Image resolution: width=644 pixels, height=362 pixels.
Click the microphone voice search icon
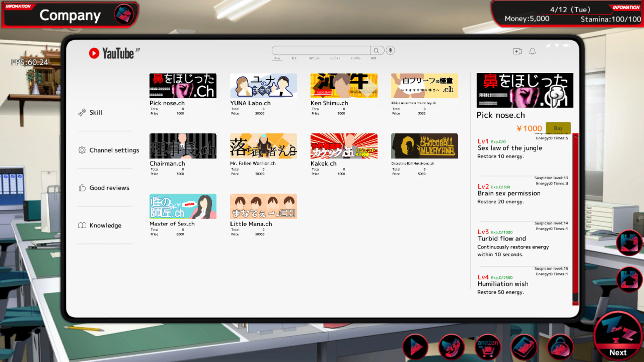tap(390, 50)
